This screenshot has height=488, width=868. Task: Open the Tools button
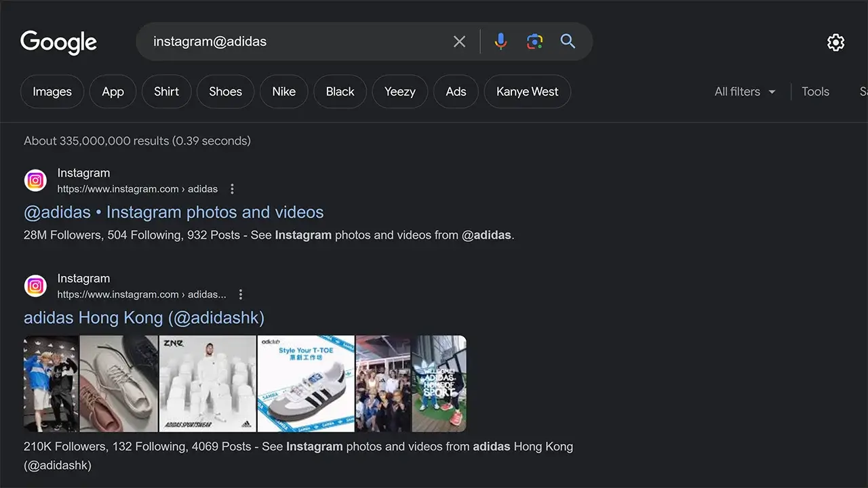point(815,91)
